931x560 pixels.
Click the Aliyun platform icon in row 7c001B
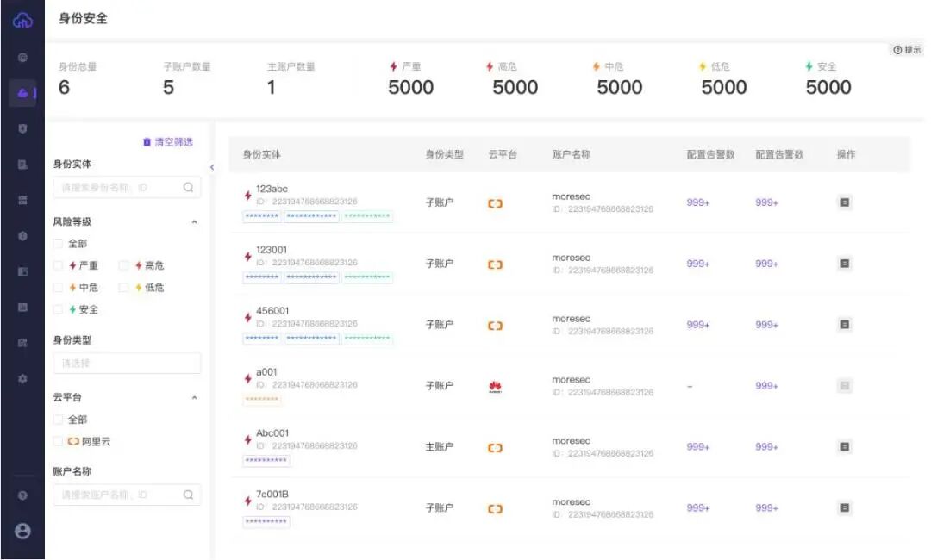pos(495,509)
